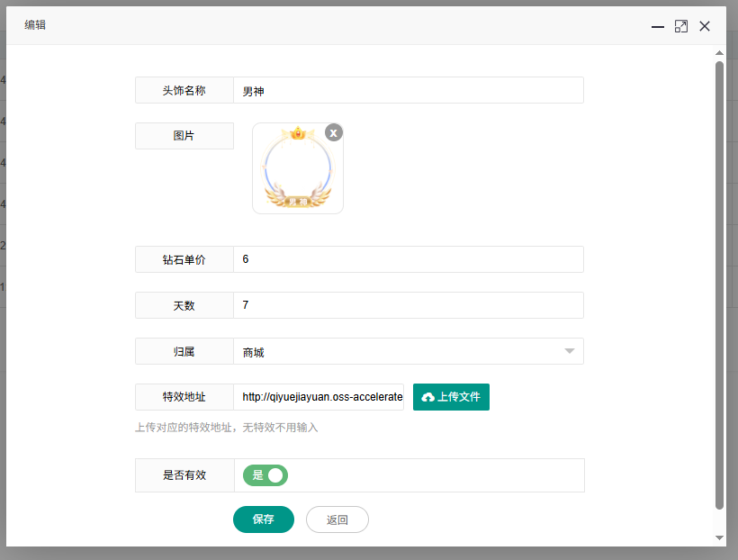Click the 特效地址 URL field
This screenshot has height=560, width=738.
click(319, 397)
